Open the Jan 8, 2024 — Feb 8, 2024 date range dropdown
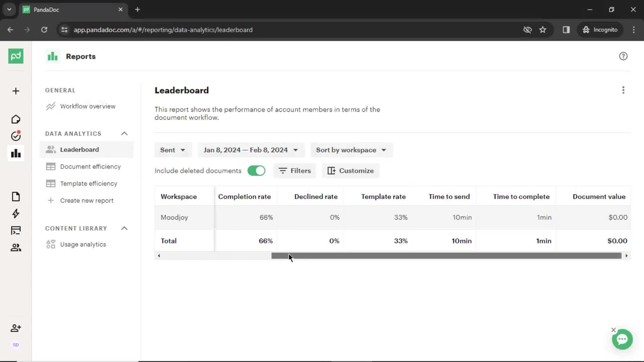Screen dimensions: 644x362 pyautogui.click(x=251, y=150)
